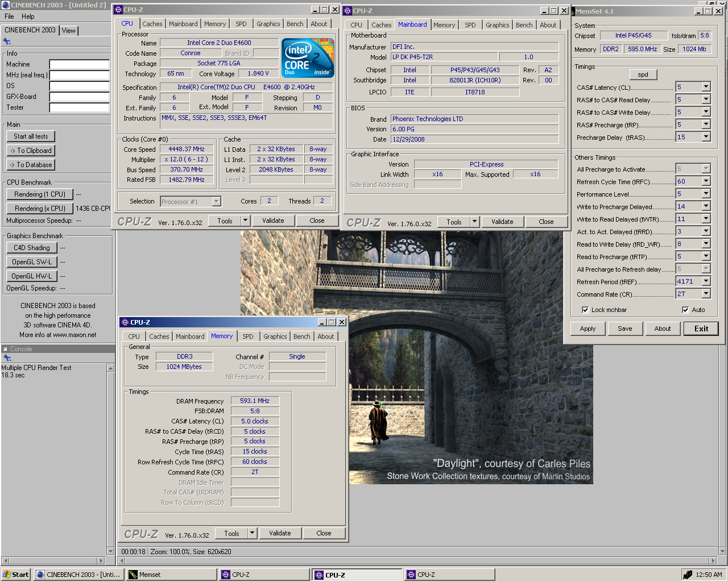Open the Memset taskbar item
This screenshot has width=728, height=582.
[172, 575]
